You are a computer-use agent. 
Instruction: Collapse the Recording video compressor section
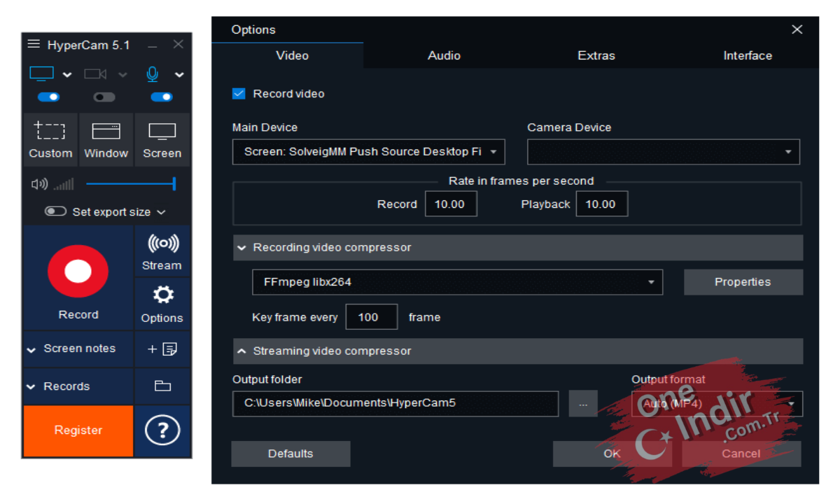(x=518, y=248)
